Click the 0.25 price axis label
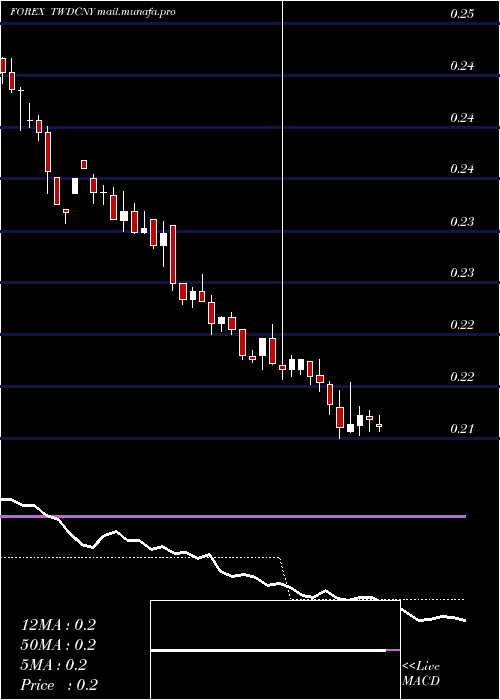The width and height of the screenshot is (500, 700). (462, 14)
